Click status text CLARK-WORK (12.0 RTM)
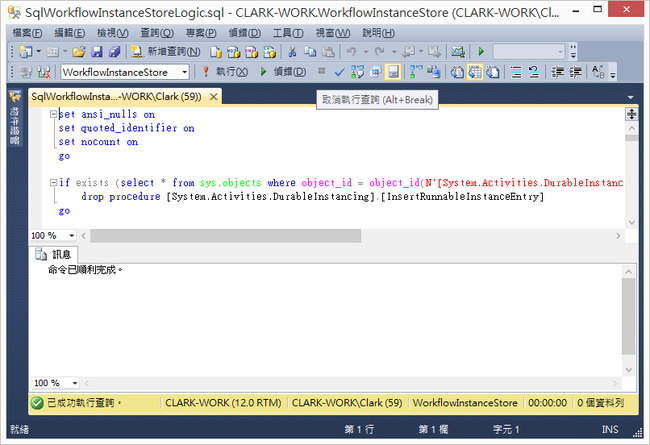The height and width of the screenshot is (445, 650). [223, 403]
